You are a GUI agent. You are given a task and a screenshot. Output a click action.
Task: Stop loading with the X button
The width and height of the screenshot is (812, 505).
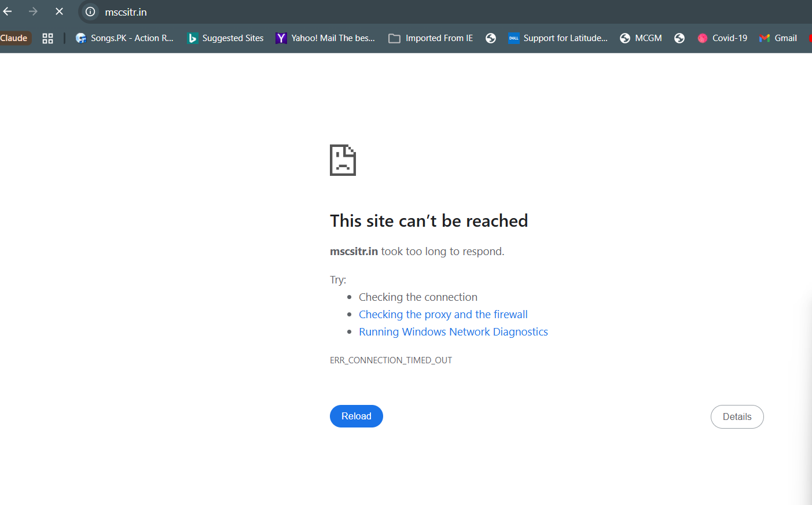(x=59, y=12)
